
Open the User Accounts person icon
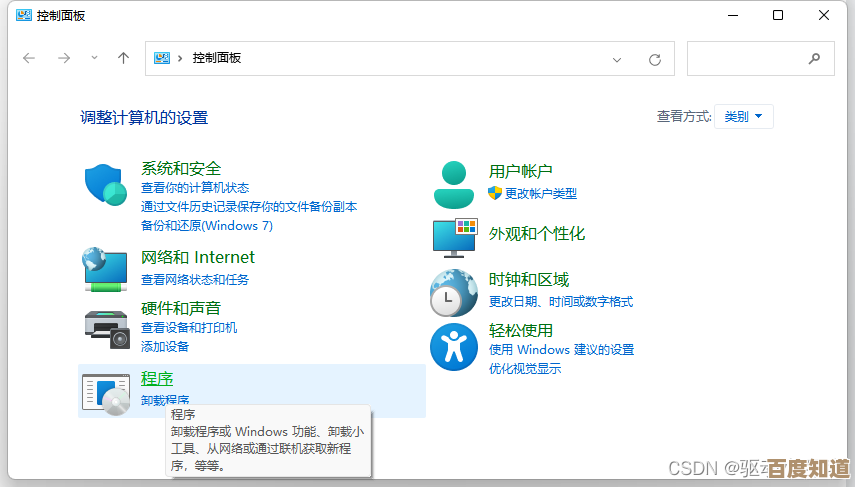(x=454, y=185)
